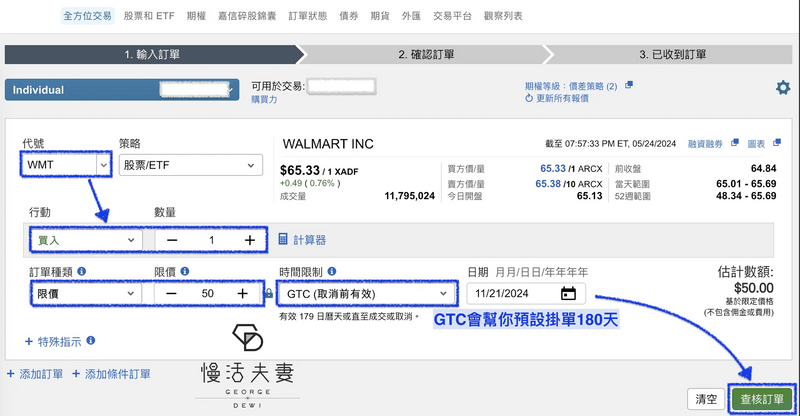This screenshot has width=800, height=416.
Task: Click the 購買力 link
Action: pyautogui.click(x=264, y=100)
